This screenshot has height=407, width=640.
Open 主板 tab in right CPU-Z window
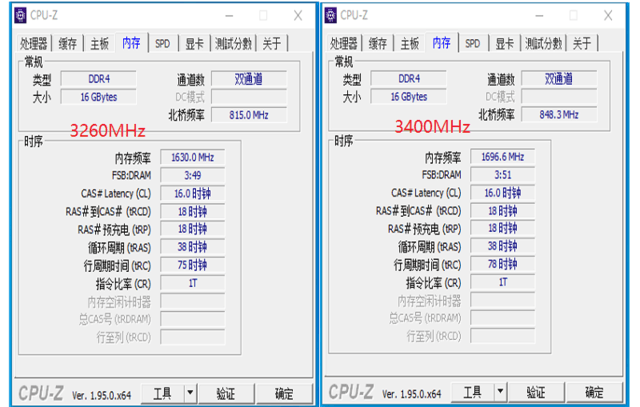(410, 43)
